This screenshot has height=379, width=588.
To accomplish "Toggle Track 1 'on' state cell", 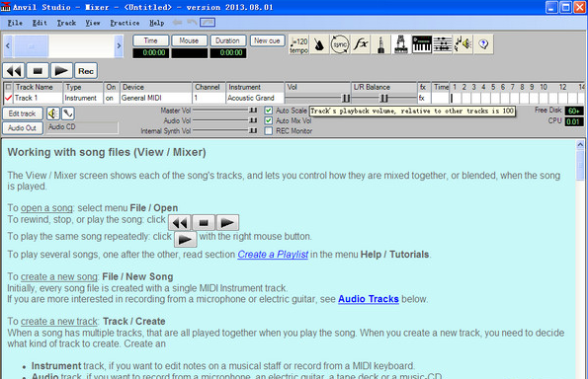I will pyautogui.click(x=111, y=98).
